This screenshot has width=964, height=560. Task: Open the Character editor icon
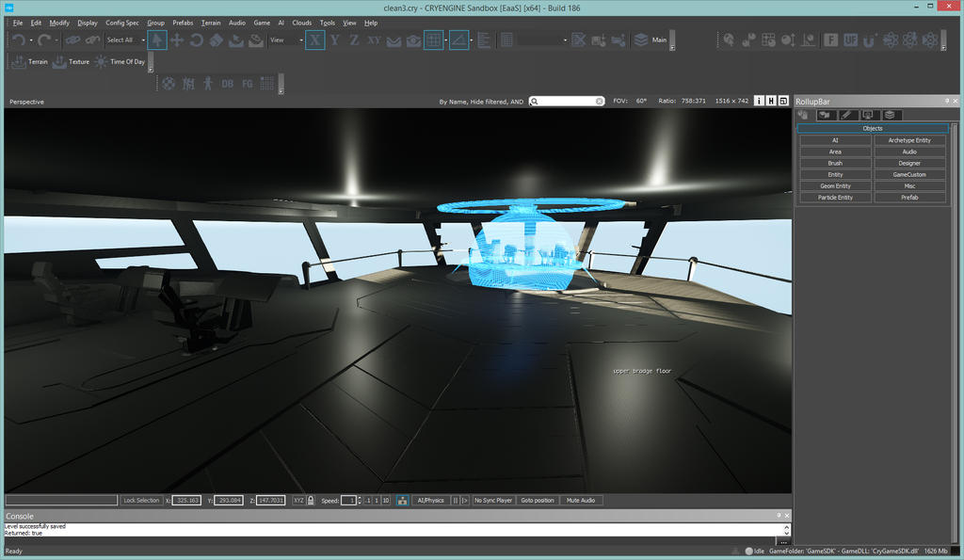[208, 84]
